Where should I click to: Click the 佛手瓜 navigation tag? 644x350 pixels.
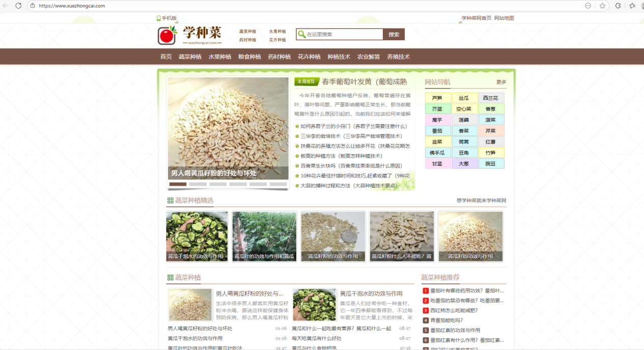coord(437,153)
